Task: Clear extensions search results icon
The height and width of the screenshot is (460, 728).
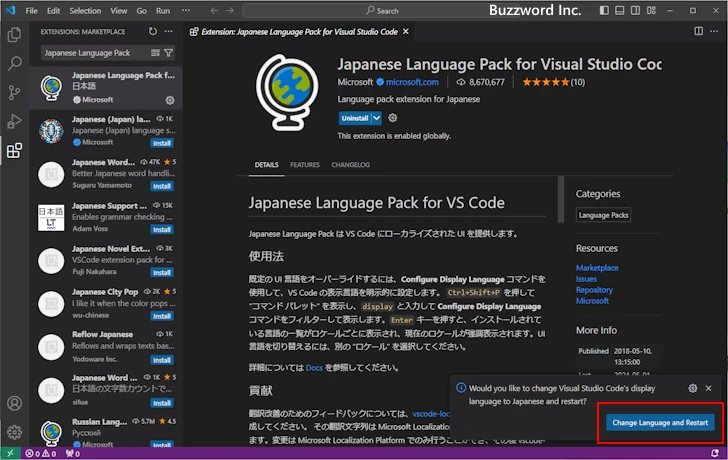Action: (x=155, y=53)
